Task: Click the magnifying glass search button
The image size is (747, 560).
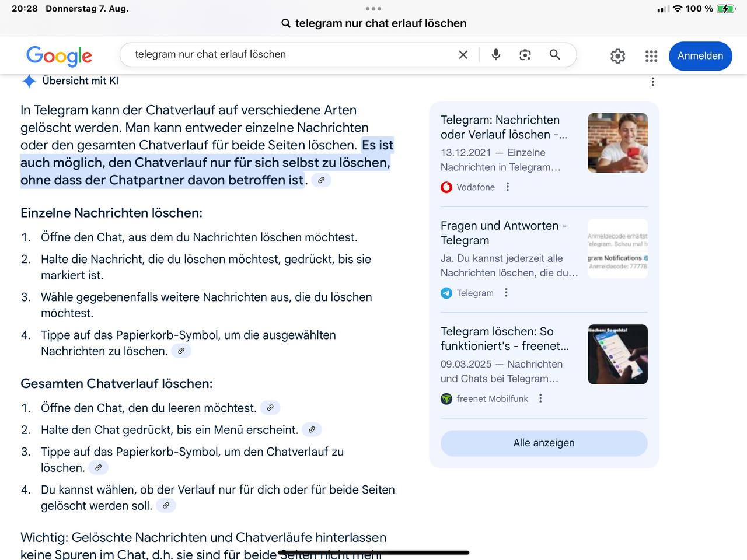Action: 554,55
